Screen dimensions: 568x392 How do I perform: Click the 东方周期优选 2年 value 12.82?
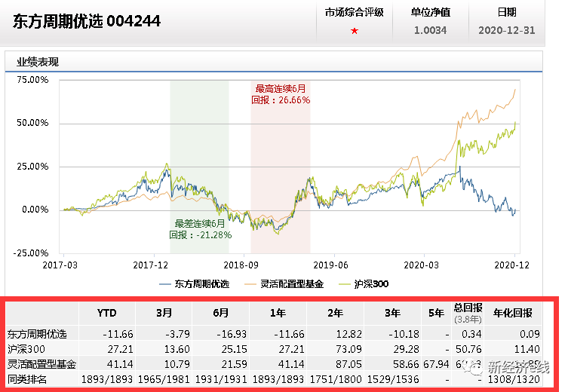pyautogui.click(x=349, y=334)
